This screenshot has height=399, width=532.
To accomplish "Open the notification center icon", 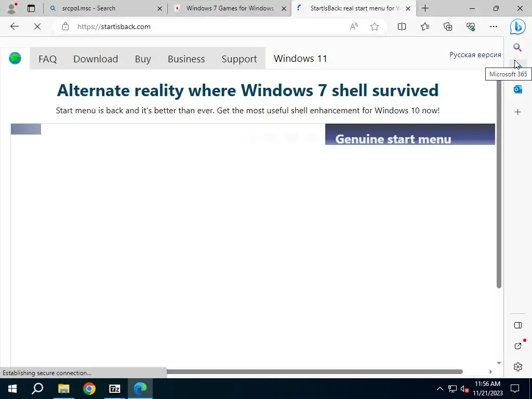I will tap(515, 389).
